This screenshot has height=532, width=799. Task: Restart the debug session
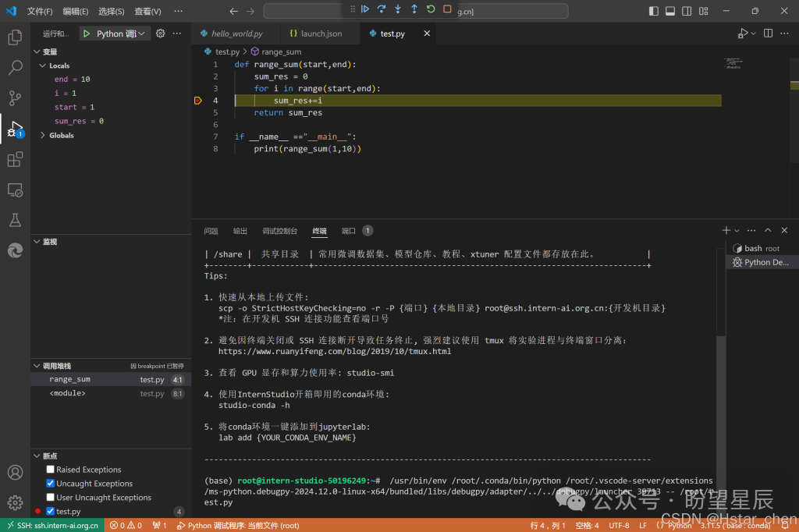(x=431, y=9)
